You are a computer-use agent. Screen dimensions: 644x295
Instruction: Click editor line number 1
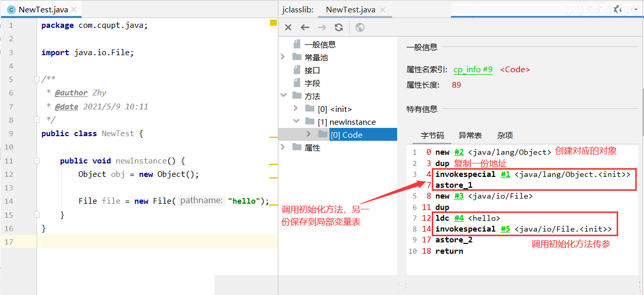point(11,25)
